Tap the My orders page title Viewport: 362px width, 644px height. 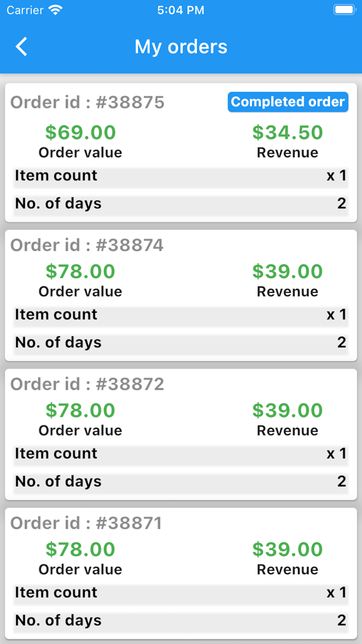pyautogui.click(x=181, y=47)
